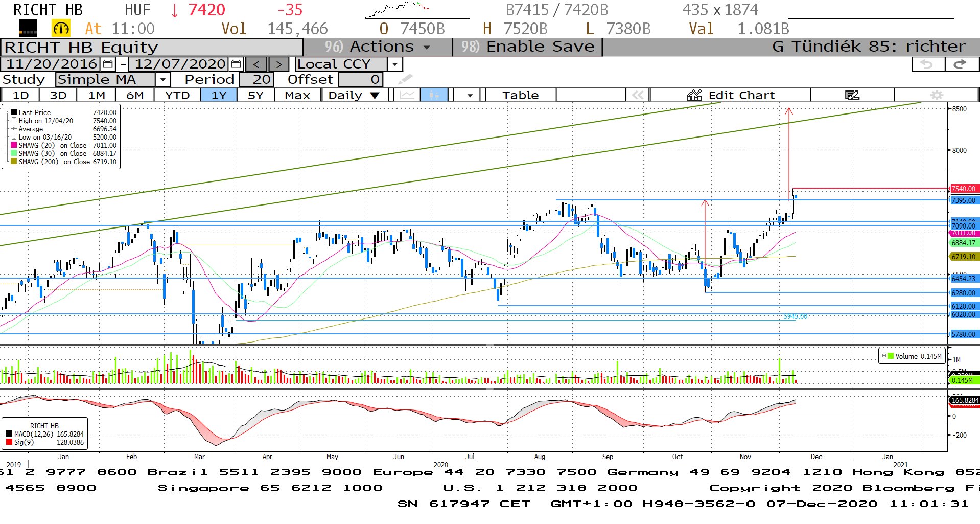Click the pink SMAVG (20) color swatch
Screen dimensions: 980x524
click(x=14, y=145)
